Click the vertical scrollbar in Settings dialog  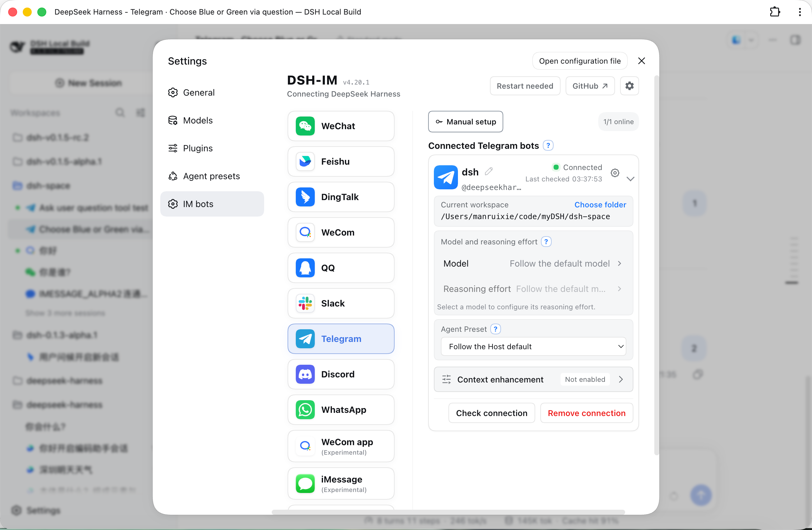(x=656, y=265)
